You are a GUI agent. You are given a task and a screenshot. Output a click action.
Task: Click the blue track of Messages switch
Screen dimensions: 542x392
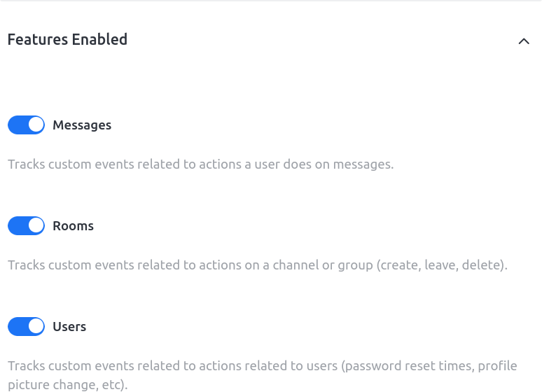tap(17, 125)
